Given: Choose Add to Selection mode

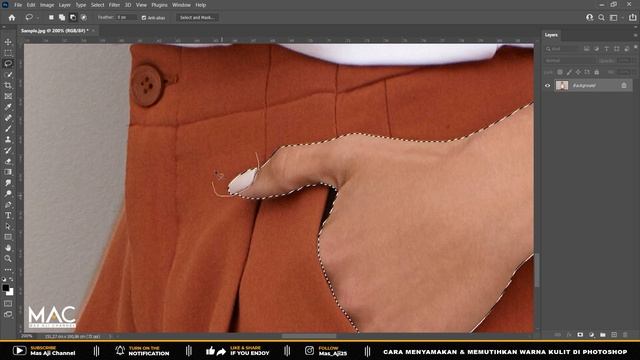Looking at the screenshot, I should pyautogui.click(x=62, y=18).
